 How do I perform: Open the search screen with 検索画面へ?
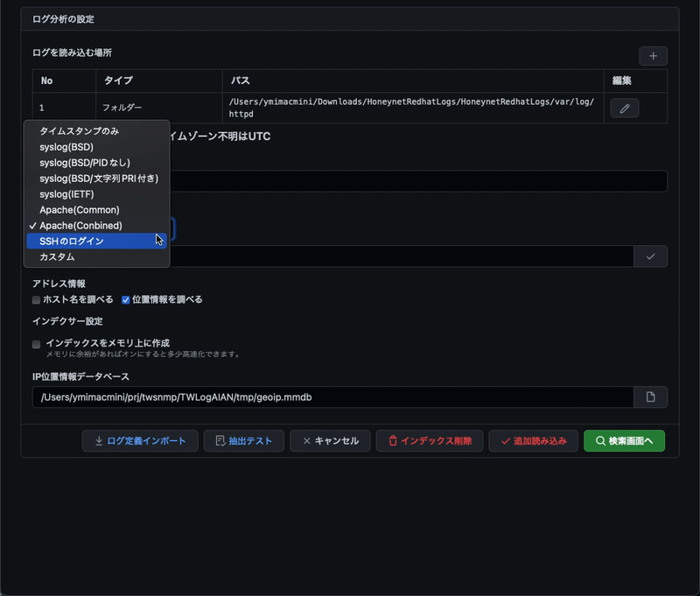[x=624, y=441]
